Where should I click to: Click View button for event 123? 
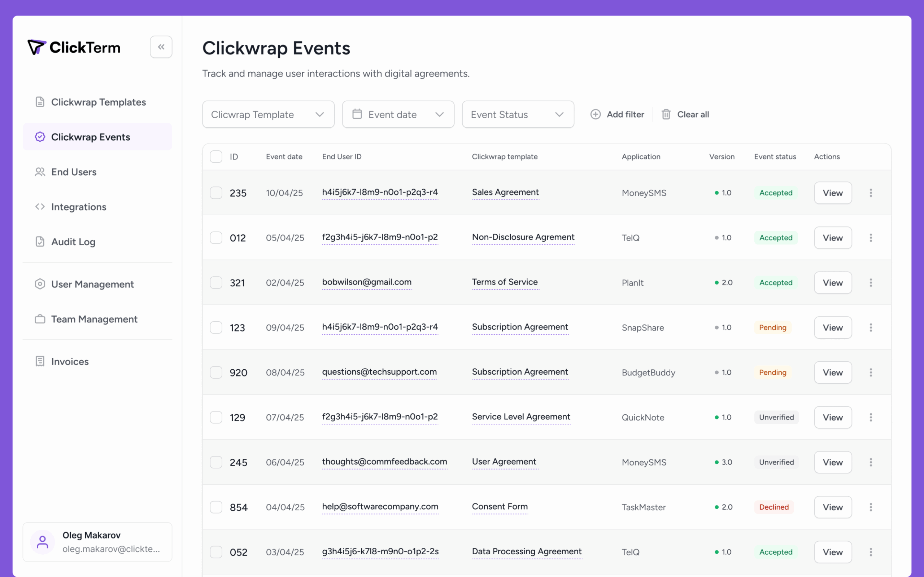[832, 327]
